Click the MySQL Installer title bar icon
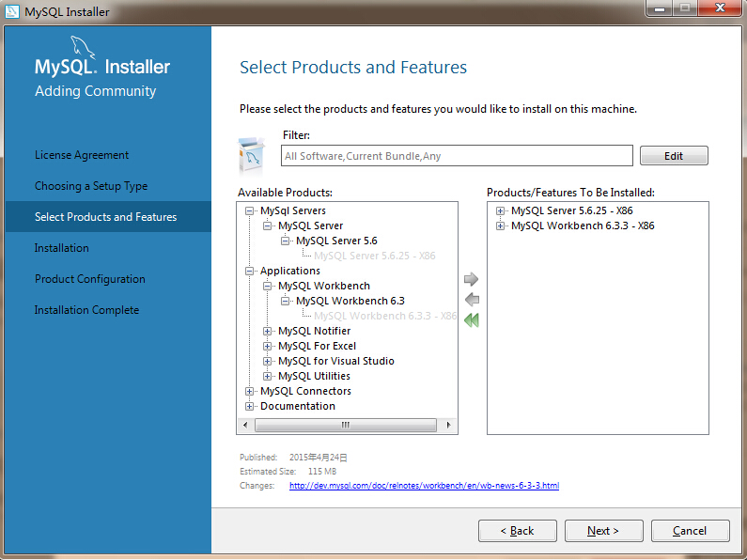The width and height of the screenshot is (747, 560). pos(11,11)
